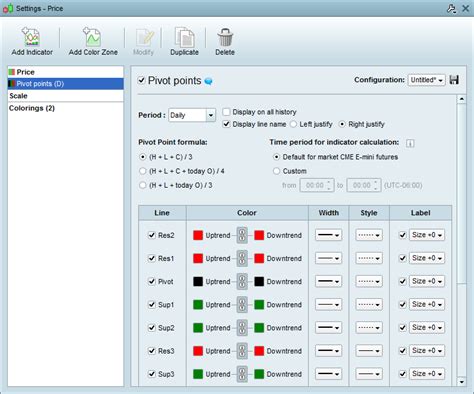The width and height of the screenshot is (474, 394).
Task: Click the Res2 Uptrend red color swatch
Action: [x=198, y=235]
